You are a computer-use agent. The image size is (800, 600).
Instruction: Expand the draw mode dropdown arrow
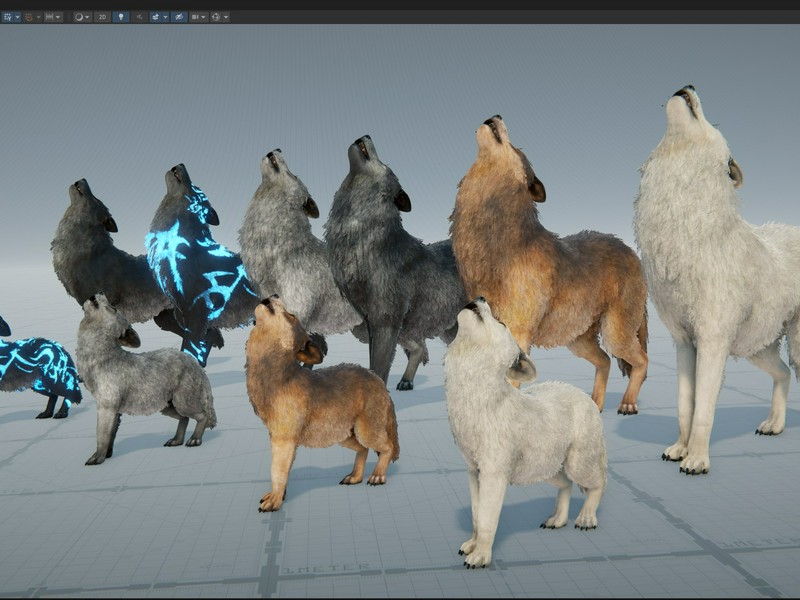[x=87, y=17]
